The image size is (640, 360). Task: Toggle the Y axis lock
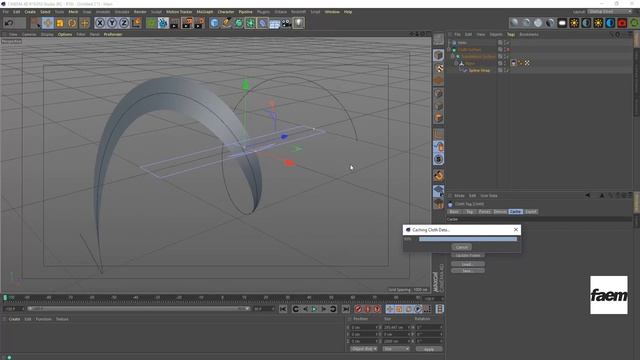(x=112, y=23)
